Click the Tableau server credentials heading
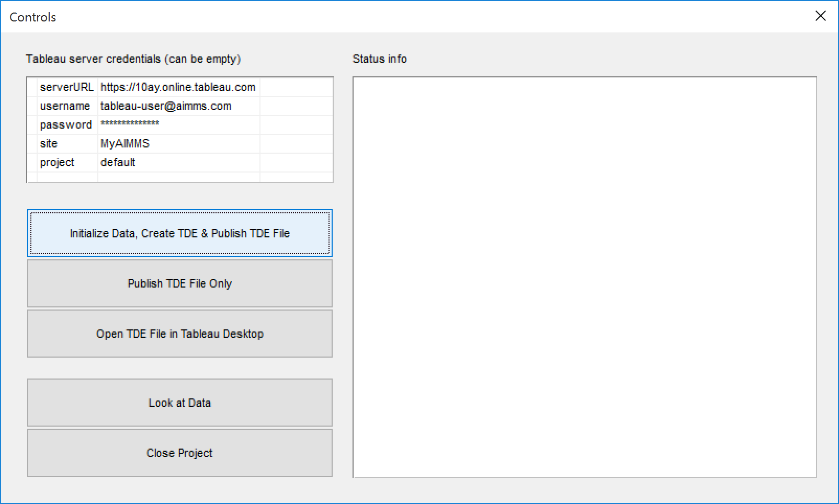This screenshot has height=504, width=839. click(x=133, y=59)
